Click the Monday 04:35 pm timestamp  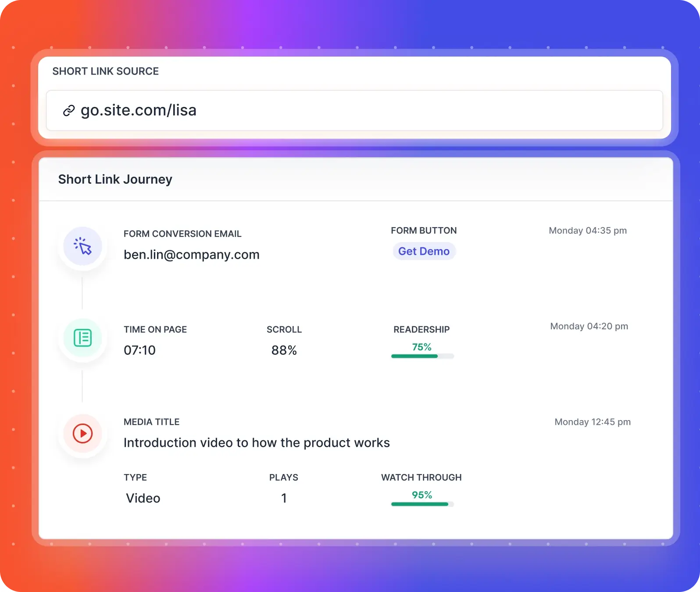pos(588,231)
